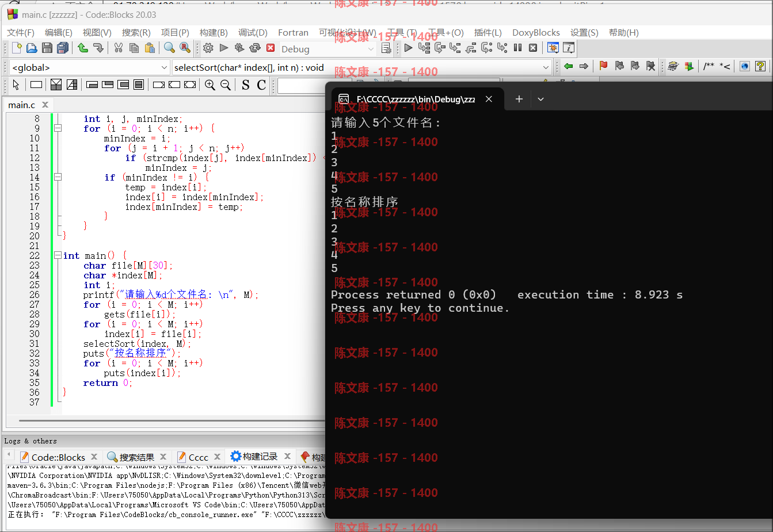Open the selectSort function dropdown

362,67
